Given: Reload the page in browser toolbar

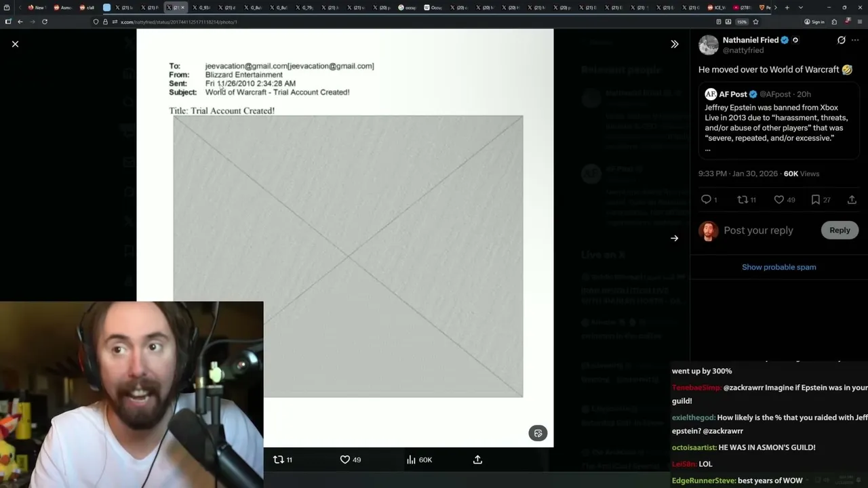Looking at the screenshot, I should [x=45, y=22].
